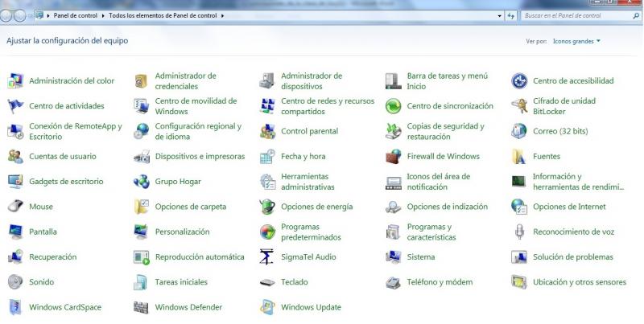Open the Solución de problemas link
The image size is (644, 324).
click(573, 257)
